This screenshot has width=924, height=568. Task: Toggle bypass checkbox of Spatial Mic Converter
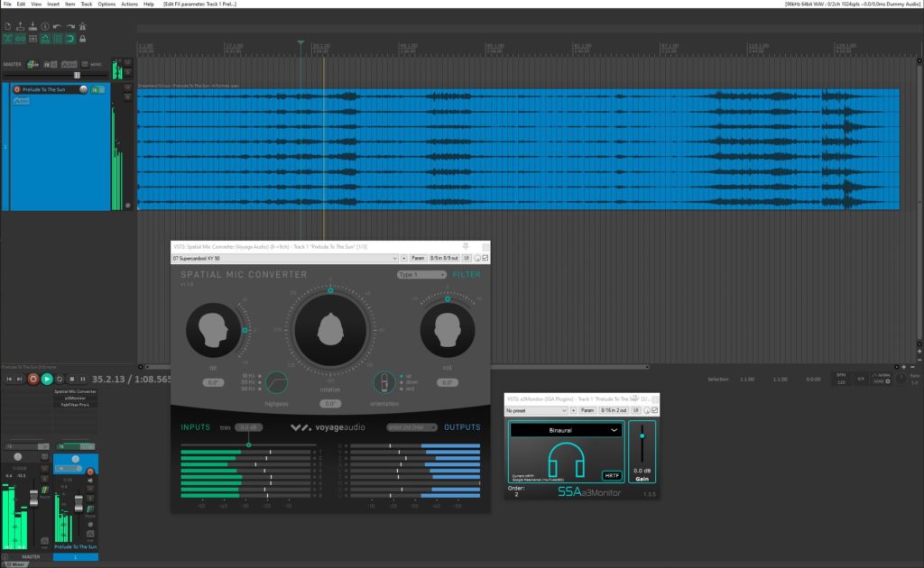[x=485, y=259]
